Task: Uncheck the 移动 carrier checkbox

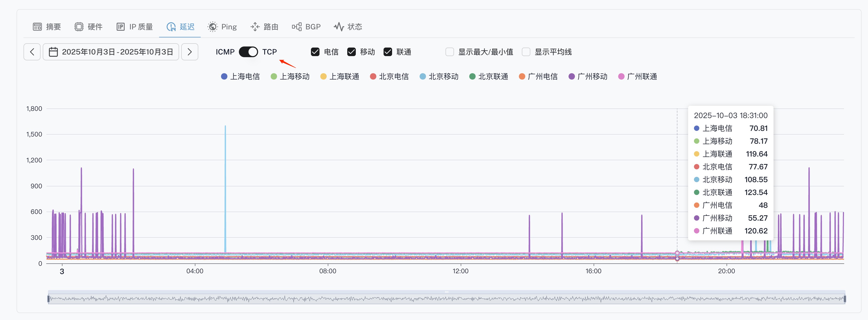Action: point(352,52)
